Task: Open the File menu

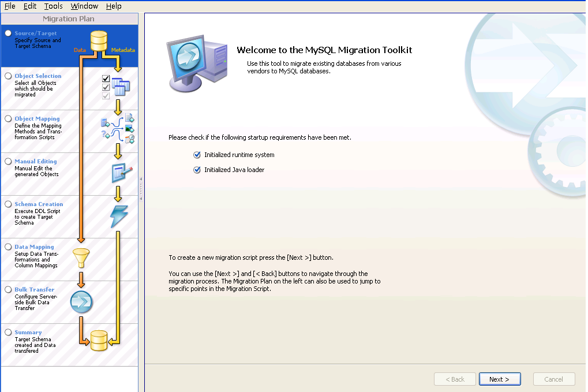Action: tap(10, 6)
